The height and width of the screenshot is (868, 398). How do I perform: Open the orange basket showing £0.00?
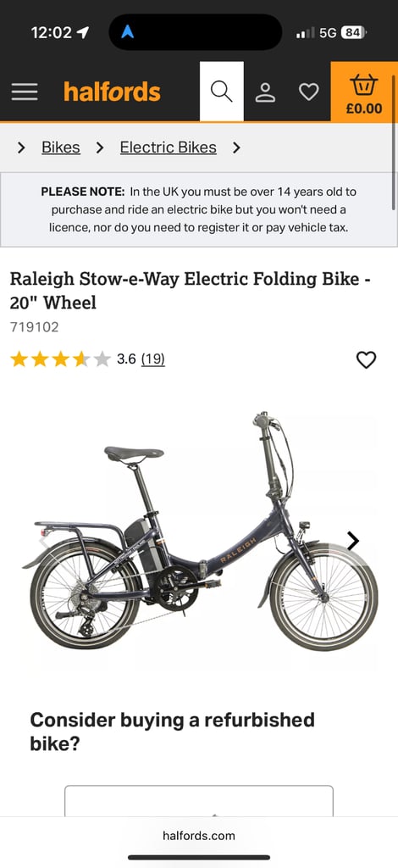(364, 92)
